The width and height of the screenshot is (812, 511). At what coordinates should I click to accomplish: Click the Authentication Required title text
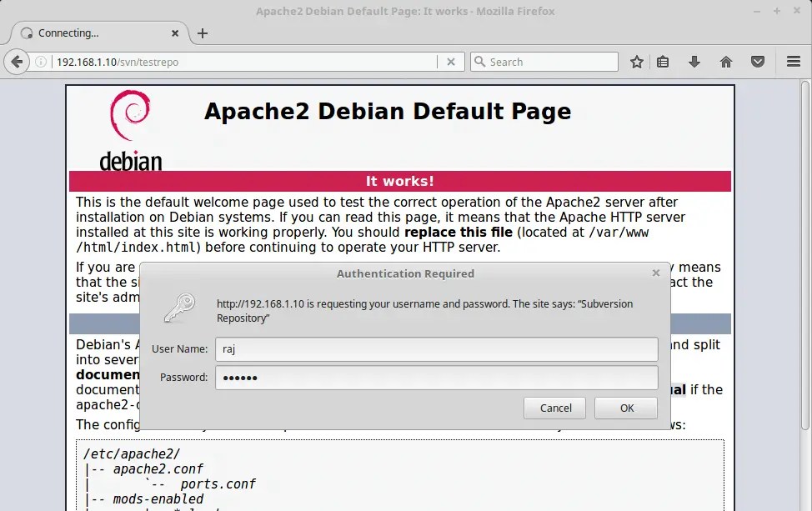tap(405, 273)
